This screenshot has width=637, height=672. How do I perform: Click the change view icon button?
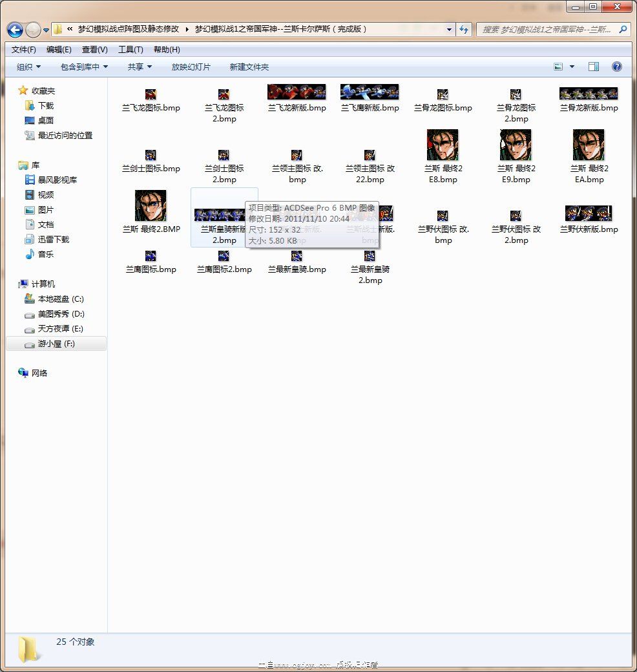coord(558,67)
